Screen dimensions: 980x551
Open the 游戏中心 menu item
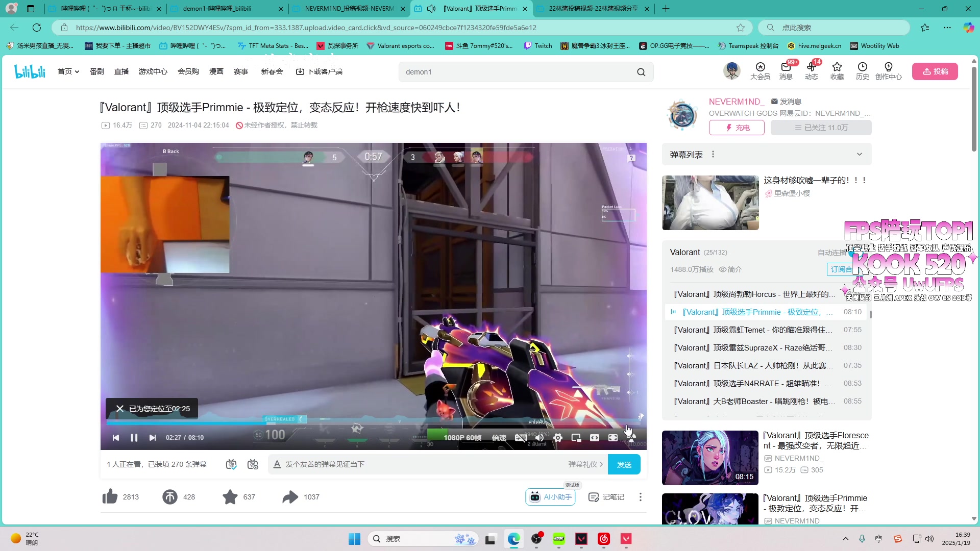pos(153,71)
